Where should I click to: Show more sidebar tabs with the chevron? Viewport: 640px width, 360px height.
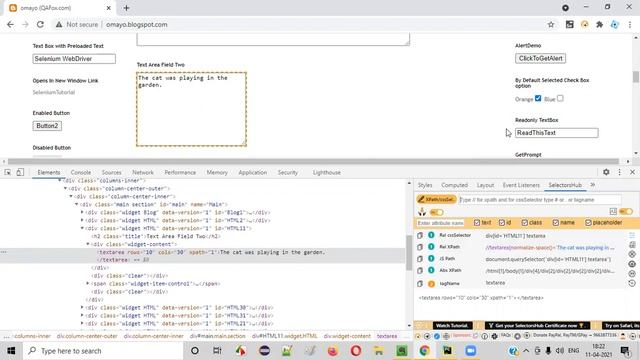tap(593, 185)
